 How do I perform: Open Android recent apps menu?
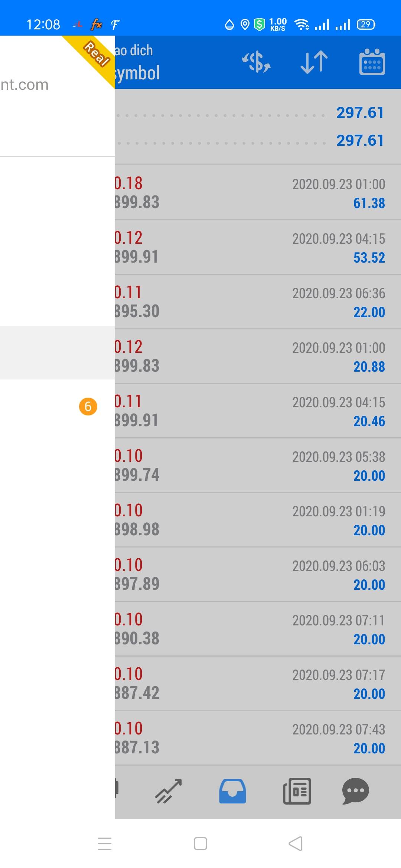[x=105, y=843]
